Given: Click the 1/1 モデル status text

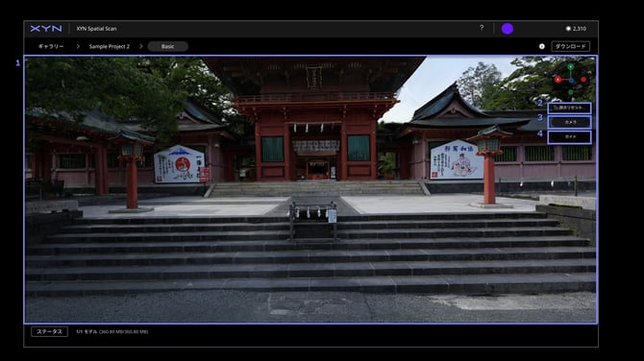Looking at the screenshot, I should click(111, 331).
